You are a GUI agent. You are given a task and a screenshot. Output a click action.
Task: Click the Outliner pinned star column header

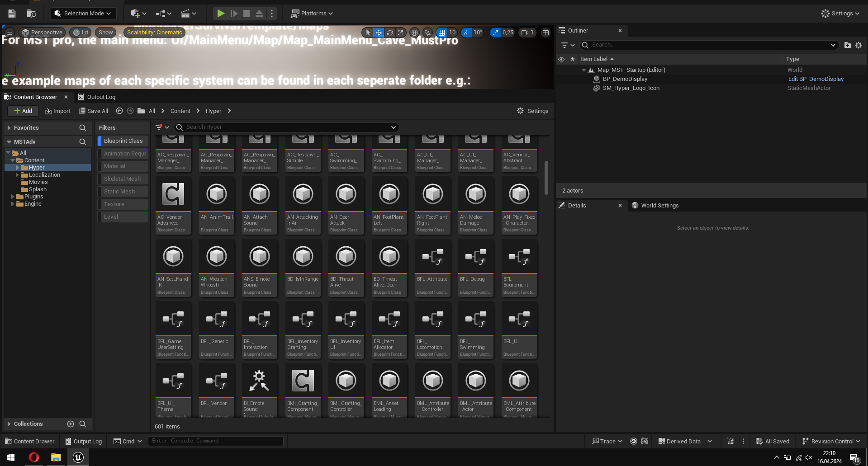tap(573, 59)
